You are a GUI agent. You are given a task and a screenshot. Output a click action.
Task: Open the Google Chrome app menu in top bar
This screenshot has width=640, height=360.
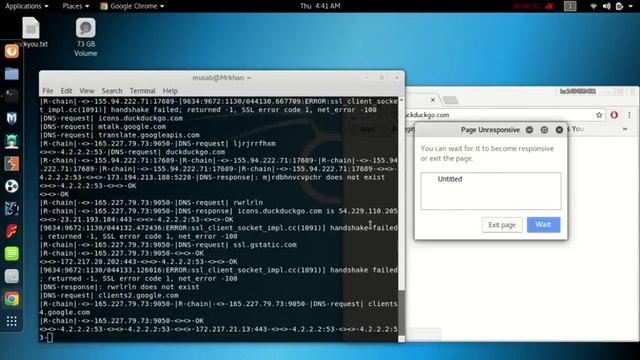(132, 6)
